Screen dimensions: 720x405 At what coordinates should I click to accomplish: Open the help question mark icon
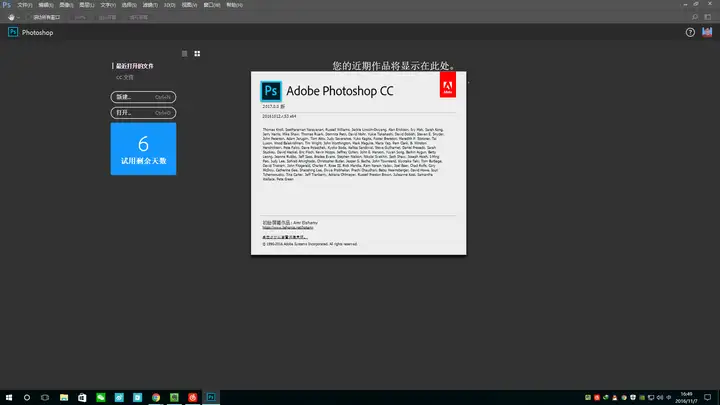690,32
